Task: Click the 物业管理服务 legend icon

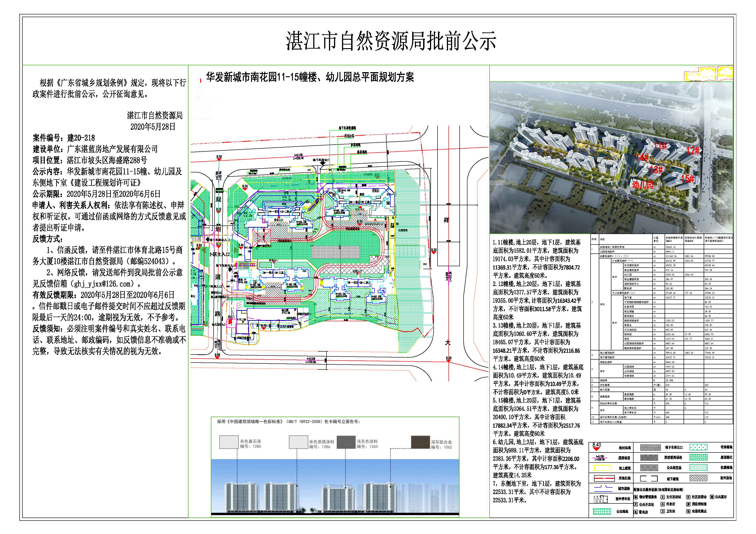Action: [636, 497]
